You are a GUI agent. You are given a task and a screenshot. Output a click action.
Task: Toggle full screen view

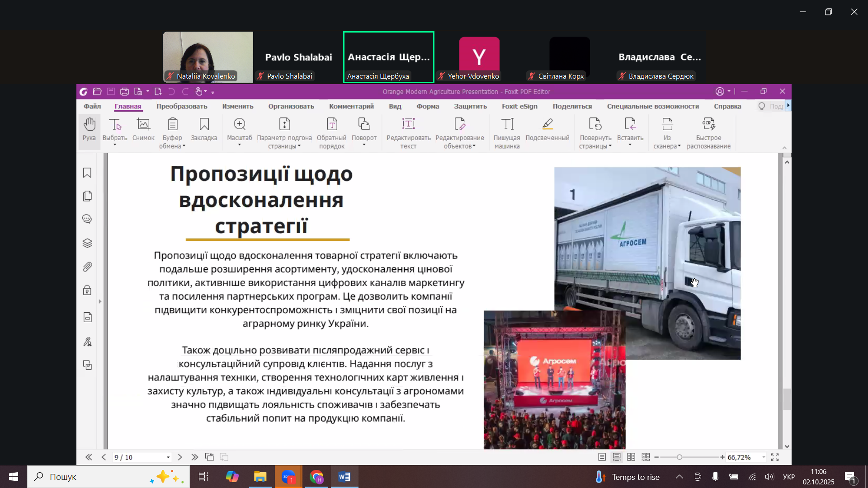coord(775,457)
